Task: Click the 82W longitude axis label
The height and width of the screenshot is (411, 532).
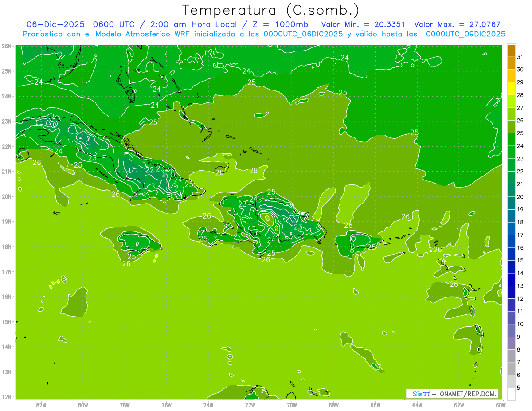Action: point(41,405)
